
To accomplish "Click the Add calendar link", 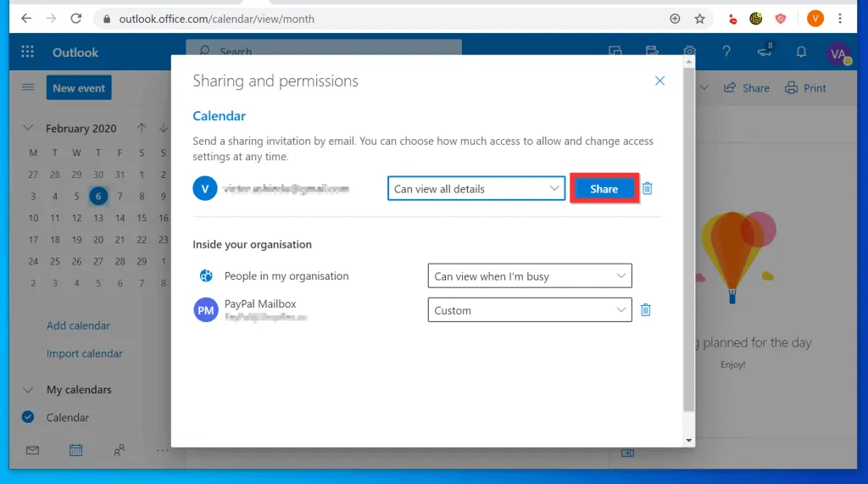I will point(78,325).
